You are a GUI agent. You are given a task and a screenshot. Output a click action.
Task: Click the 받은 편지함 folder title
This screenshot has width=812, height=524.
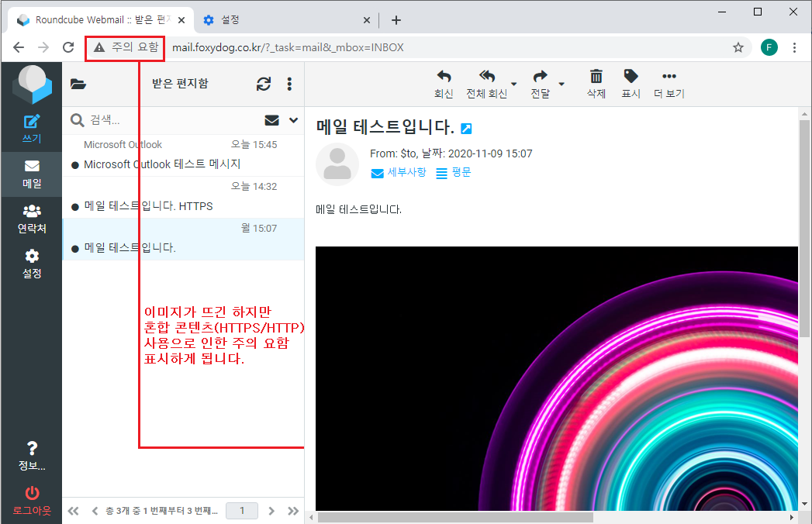point(180,84)
